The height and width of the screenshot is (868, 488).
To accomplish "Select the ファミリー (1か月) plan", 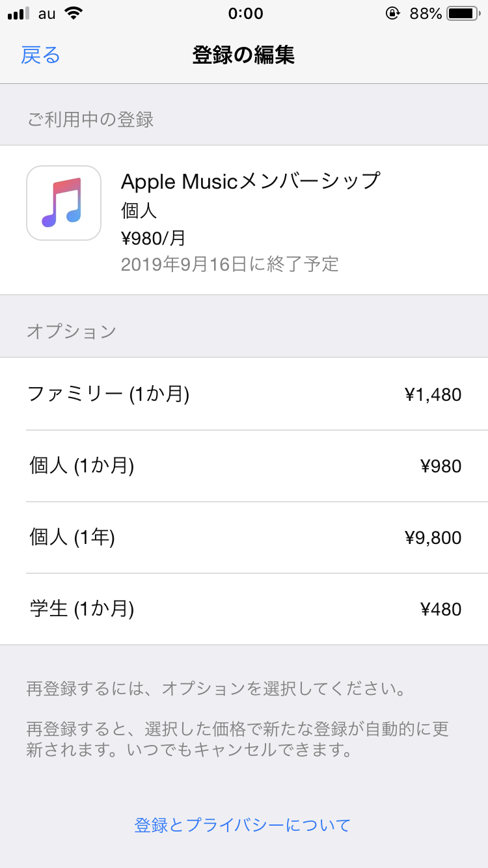I will coord(109,394).
